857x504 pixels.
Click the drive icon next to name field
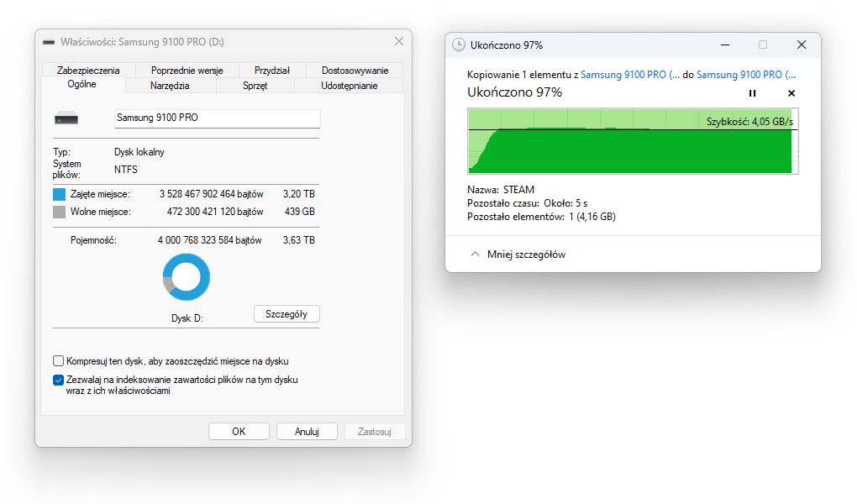click(66, 118)
